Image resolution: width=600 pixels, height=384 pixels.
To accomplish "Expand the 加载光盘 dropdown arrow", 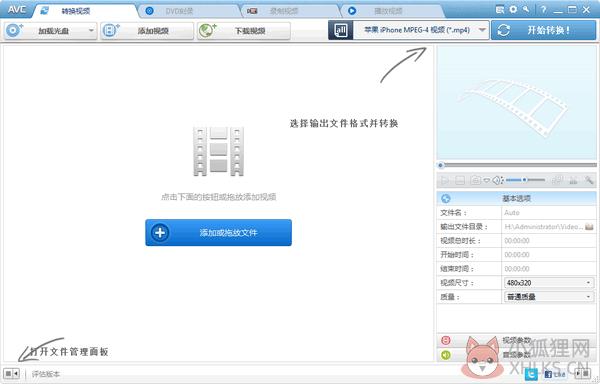I will [x=91, y=30].
